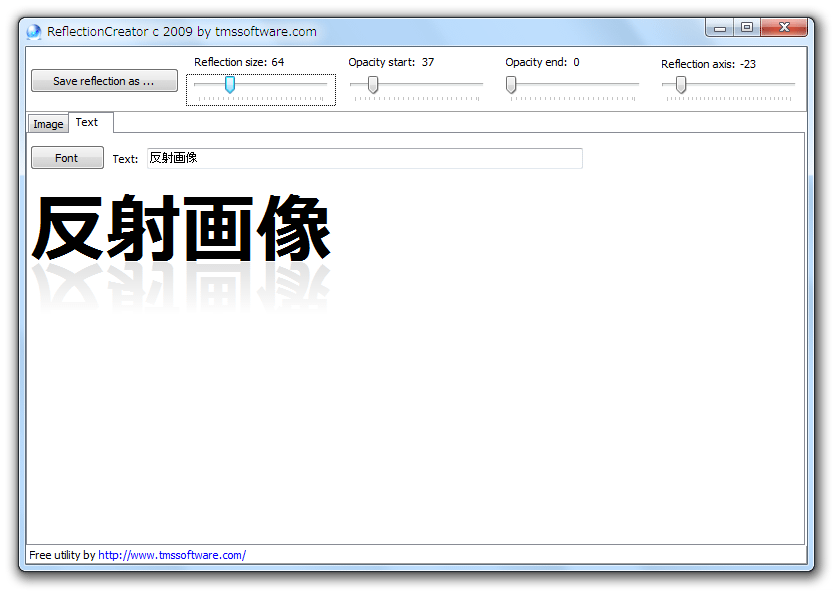Open the tmssoftware.com link
The width and height of the screenshot is (837, 595).
[172, 555]
